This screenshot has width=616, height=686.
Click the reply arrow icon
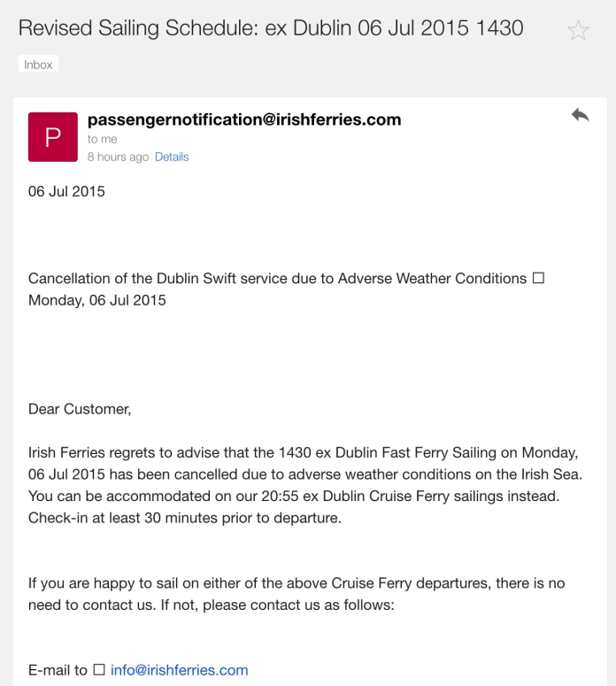click(x=580, y=115)
